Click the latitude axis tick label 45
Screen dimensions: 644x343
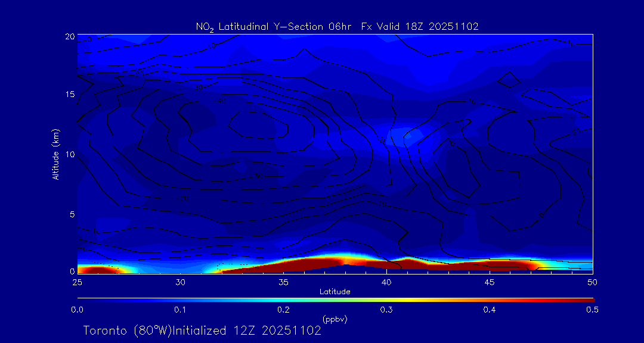490,282
